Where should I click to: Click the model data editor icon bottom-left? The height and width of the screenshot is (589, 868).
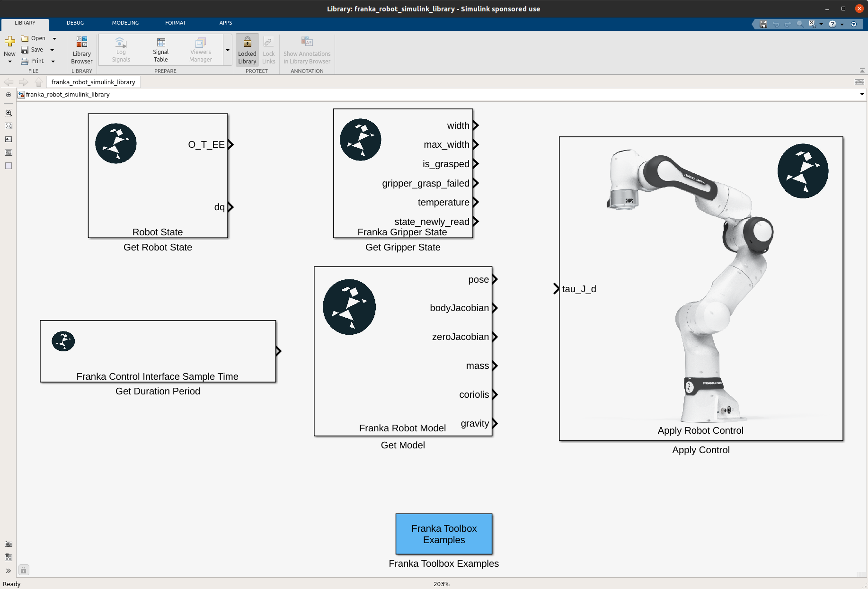click(x=9, y=557)
